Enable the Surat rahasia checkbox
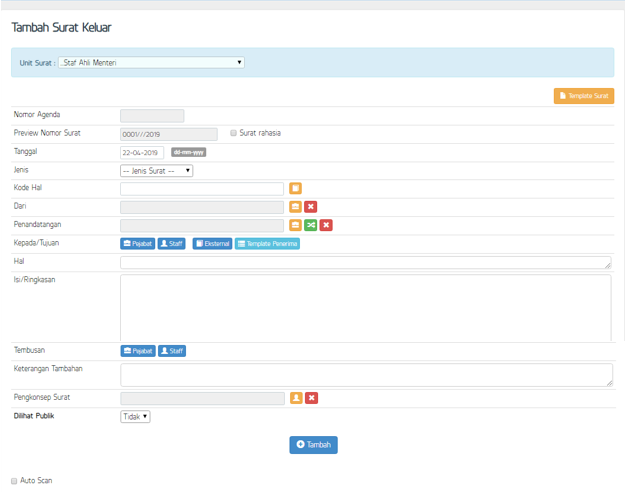The height and width of the screenshot is (492, 627). (x=233, y=132)
